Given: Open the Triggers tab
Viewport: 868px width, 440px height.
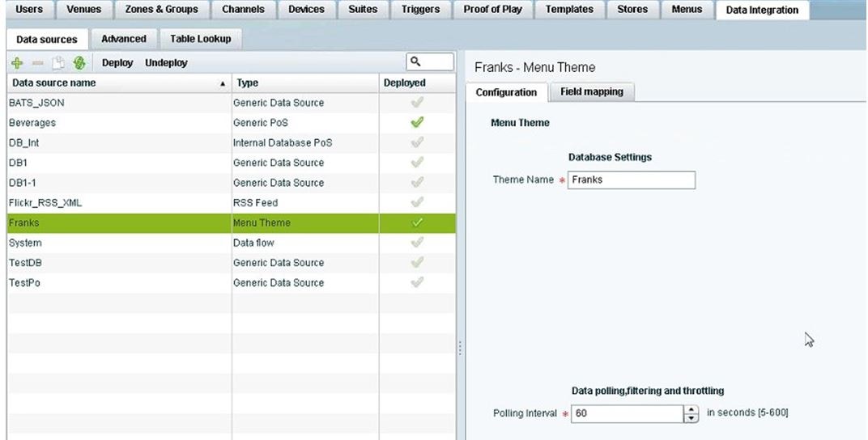Looking at the screenshot, I should point(420,10).
